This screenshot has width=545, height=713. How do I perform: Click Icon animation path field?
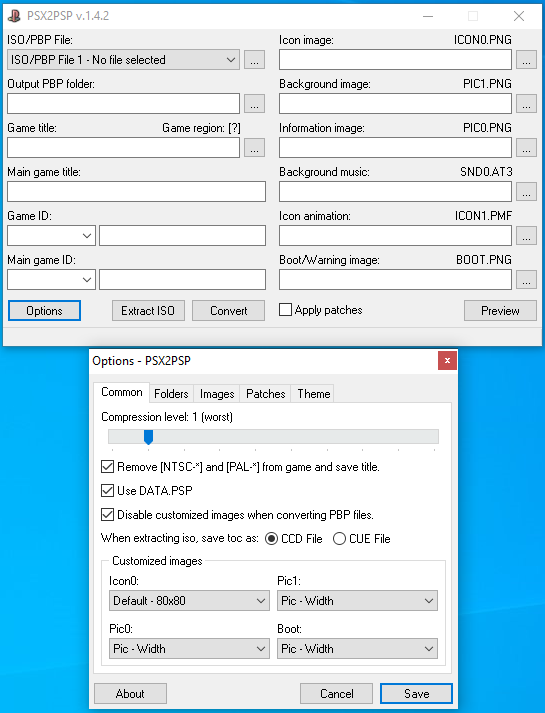[x=395, y=236]
